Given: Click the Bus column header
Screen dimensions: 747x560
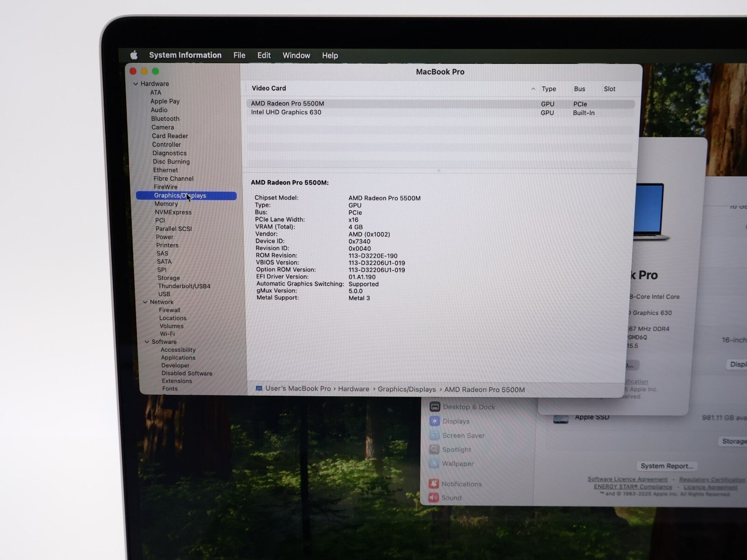Looking at the screenshot, I should click(x=579, y=89).
